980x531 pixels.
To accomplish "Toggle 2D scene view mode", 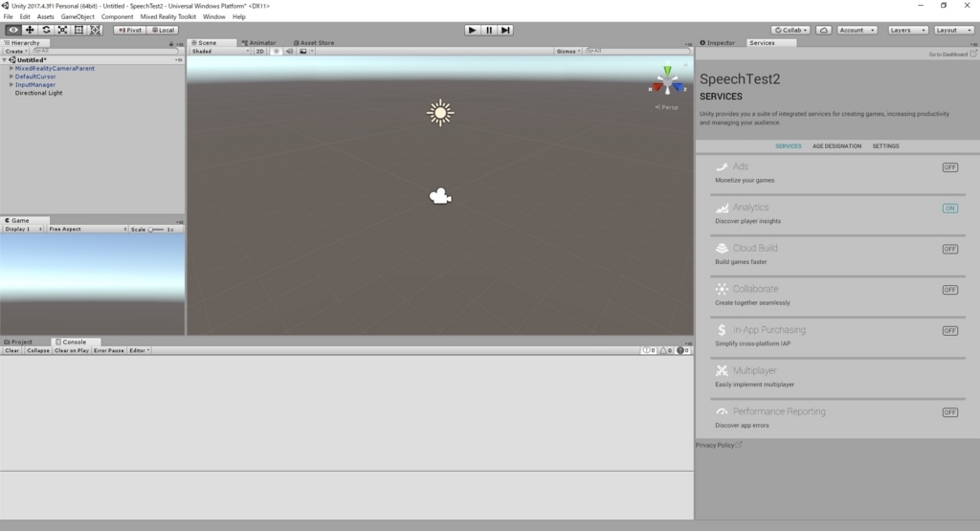I will point(260,52).
